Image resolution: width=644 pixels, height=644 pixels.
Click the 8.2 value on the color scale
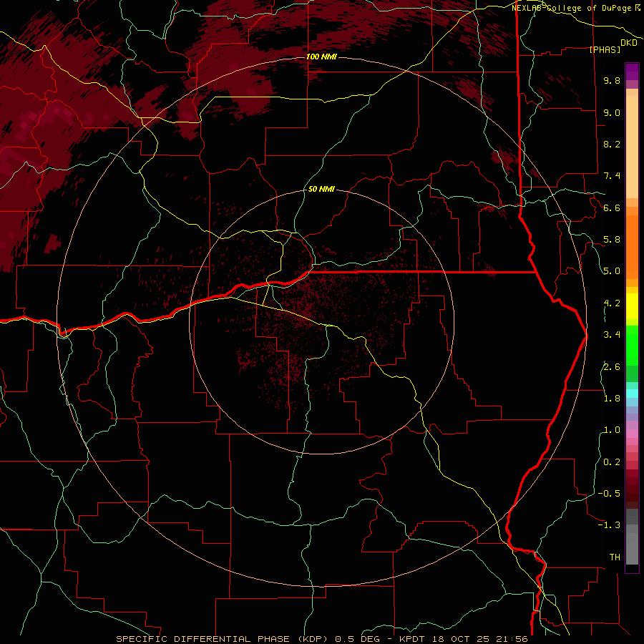tap(612, 144)
